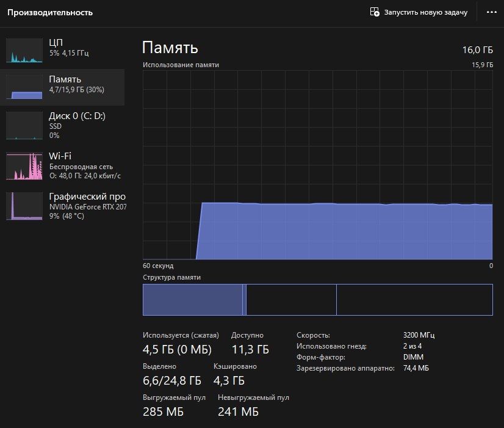Click the run new task icon
This screenshot has height=428, width=504.
pos(375,12)
